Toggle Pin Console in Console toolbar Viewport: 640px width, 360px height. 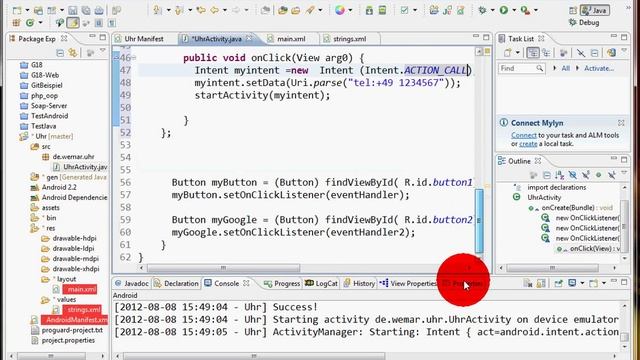click(558, 283)
